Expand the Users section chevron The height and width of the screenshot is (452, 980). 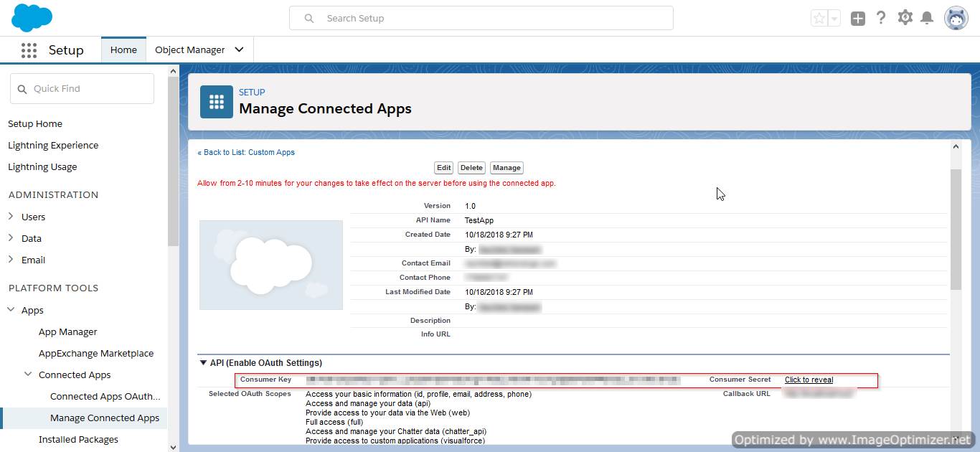coord(11,217)
